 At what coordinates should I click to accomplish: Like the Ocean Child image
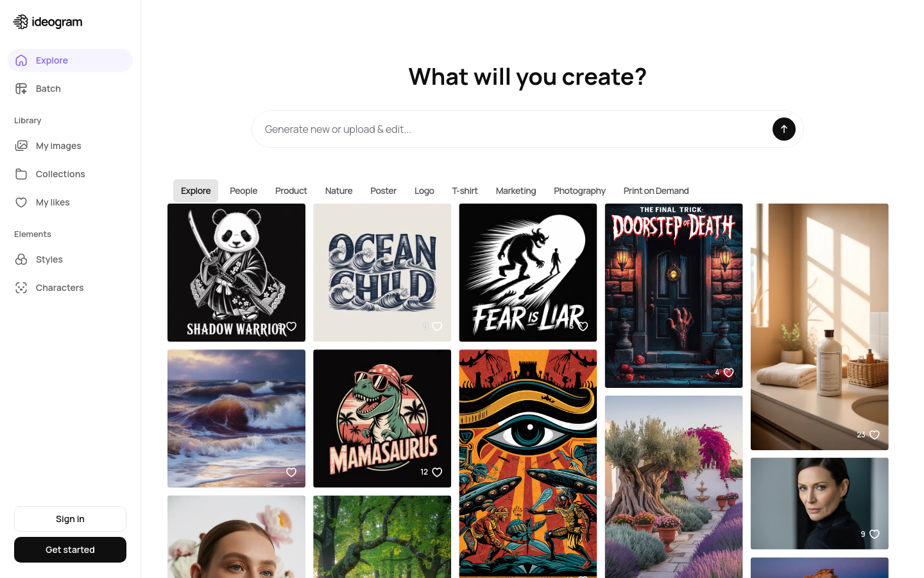(x=437, y=326)
